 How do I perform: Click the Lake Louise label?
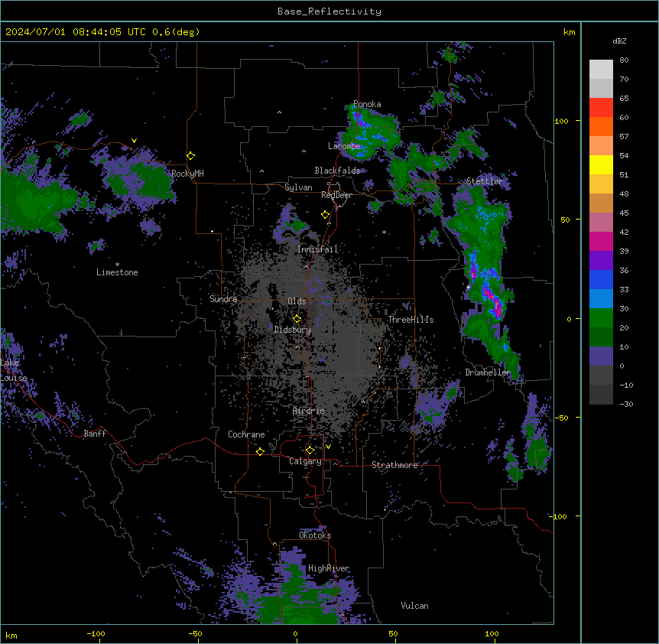click(x=14, y=370)
